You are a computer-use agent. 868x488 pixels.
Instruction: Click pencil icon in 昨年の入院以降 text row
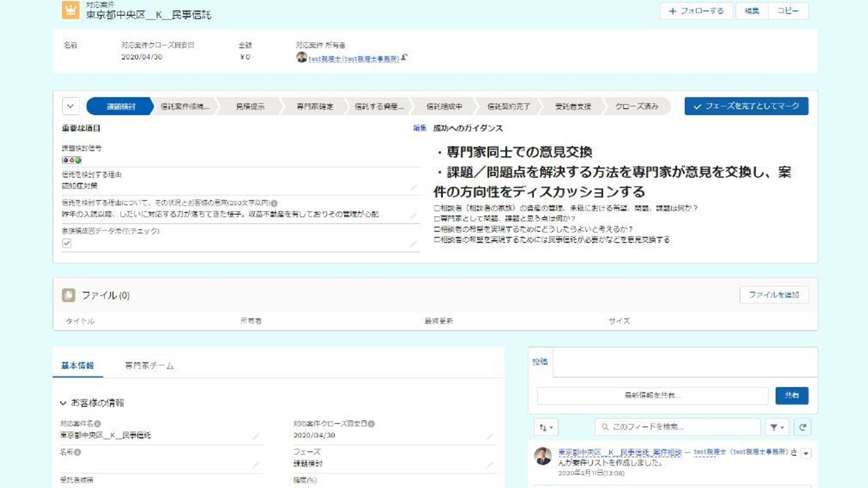[x=413, y=215]
